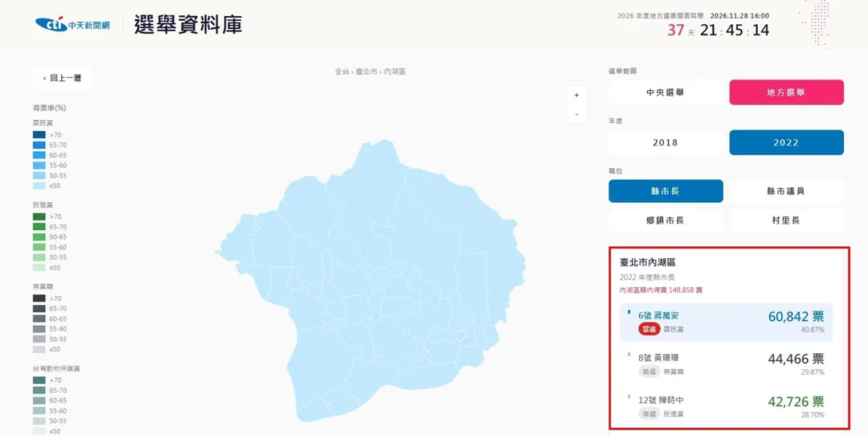Click 民進黨 >70 green swatch
This screenshot has height=436, width=868.
[x=39, y=216]
